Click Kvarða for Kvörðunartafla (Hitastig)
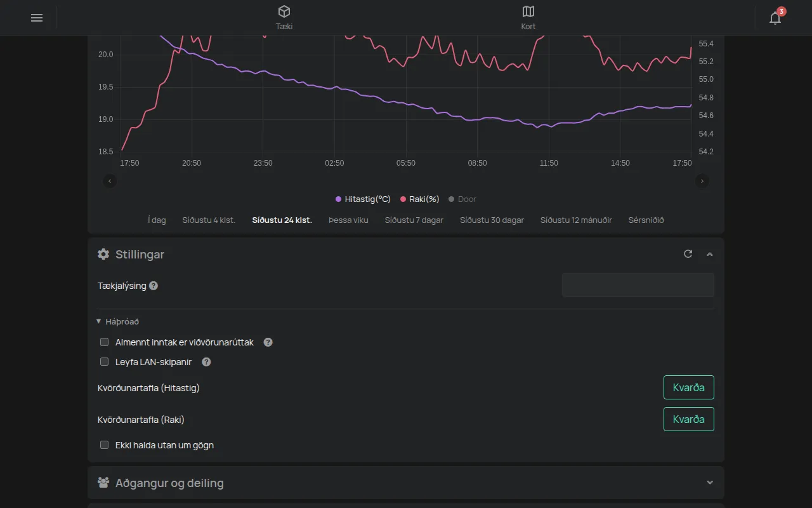 coord(689,387)
